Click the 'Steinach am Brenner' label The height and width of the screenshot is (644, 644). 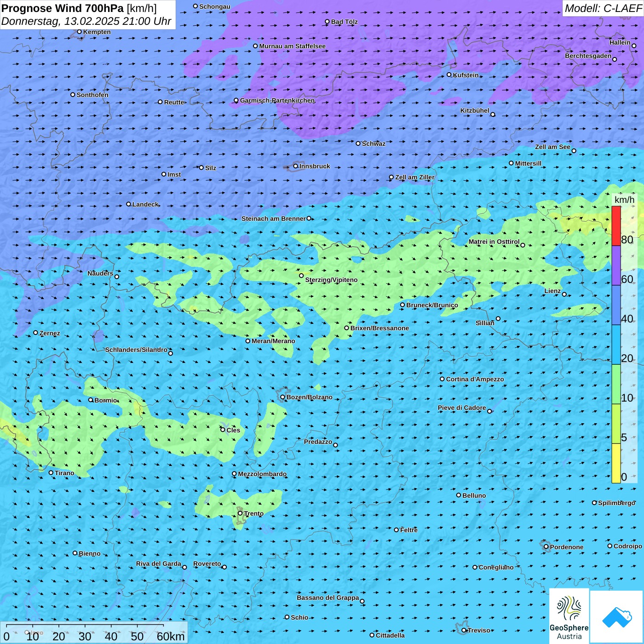tap(274, 218)
